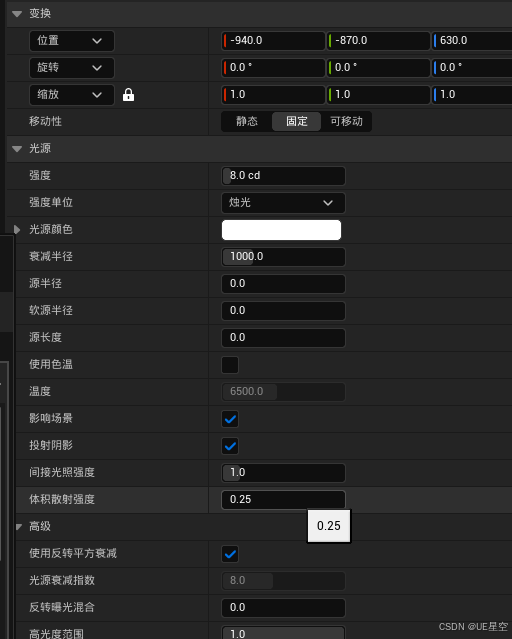The image size is (512, 639).
Task: Uncheck the 投射阴影 checkbox
Action: click(230, 446)
